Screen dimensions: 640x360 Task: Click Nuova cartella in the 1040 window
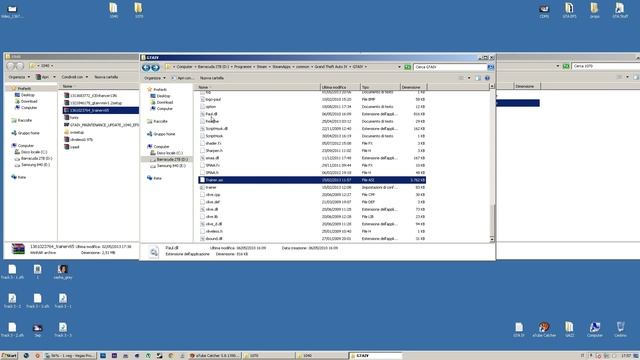[x=106, y=77]
